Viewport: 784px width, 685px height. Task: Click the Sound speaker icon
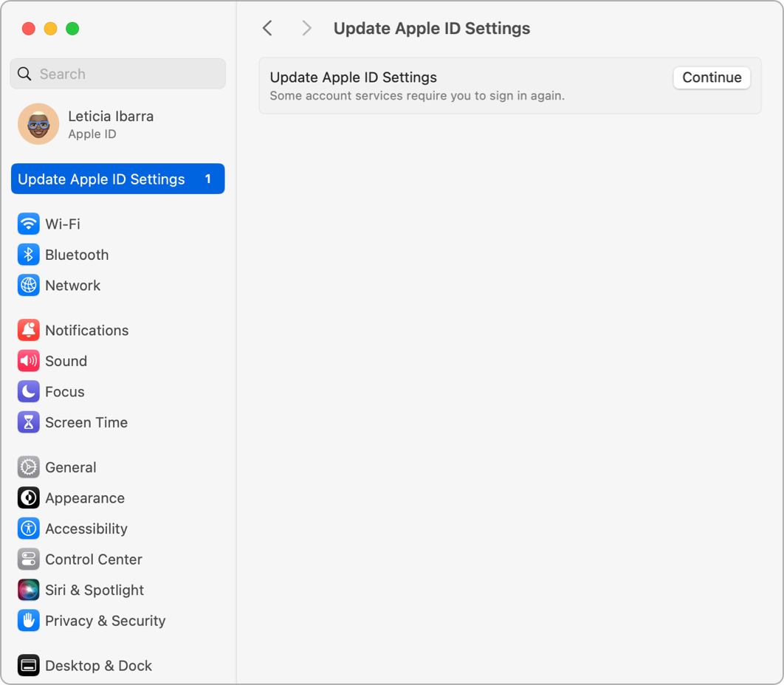pyautogui.click(x=29, y=361)
